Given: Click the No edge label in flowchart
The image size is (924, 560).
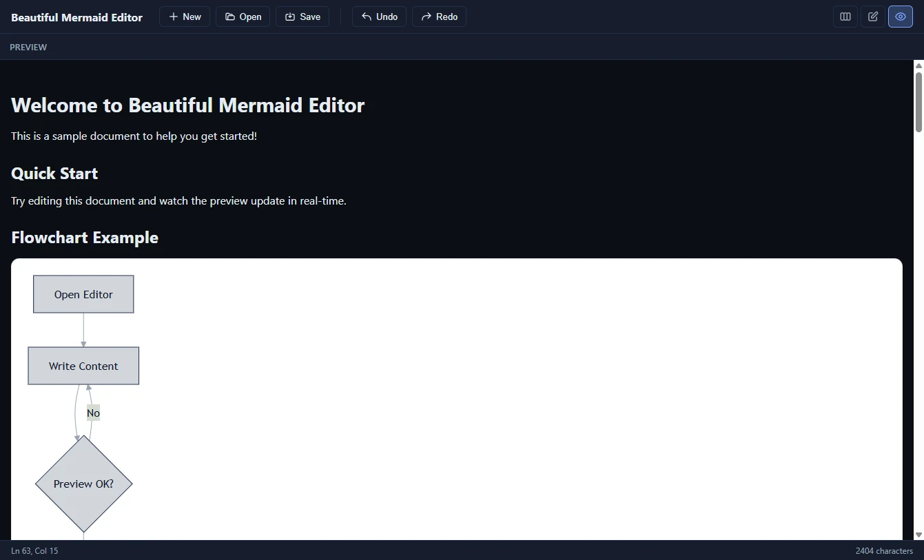Looking at the screenshot, I should coord(93,413).
